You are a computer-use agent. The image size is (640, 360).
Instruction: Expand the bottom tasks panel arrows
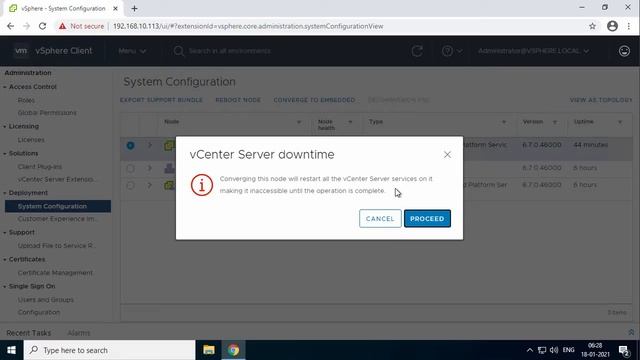(631, 332)
